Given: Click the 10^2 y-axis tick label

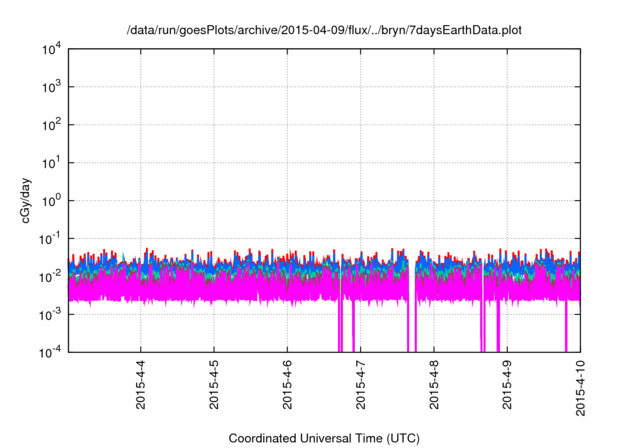Looking at the screenshot, I should click(52, 125).
